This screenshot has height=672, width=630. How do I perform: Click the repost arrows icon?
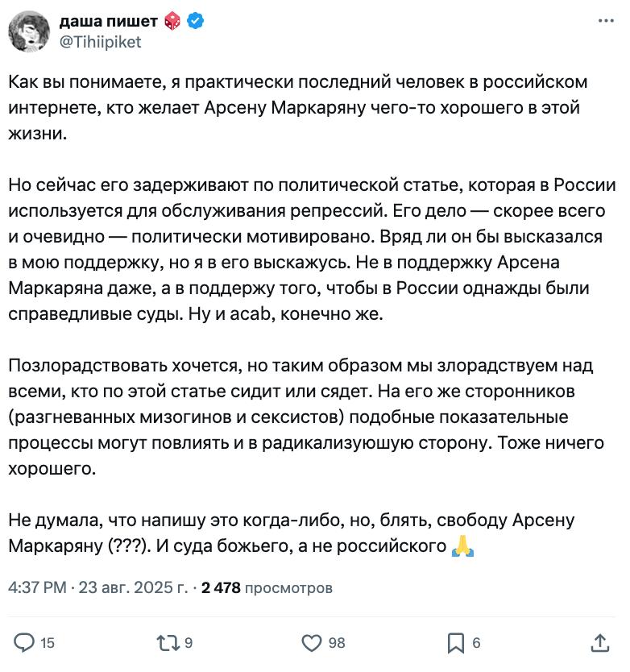click(168, 643)
